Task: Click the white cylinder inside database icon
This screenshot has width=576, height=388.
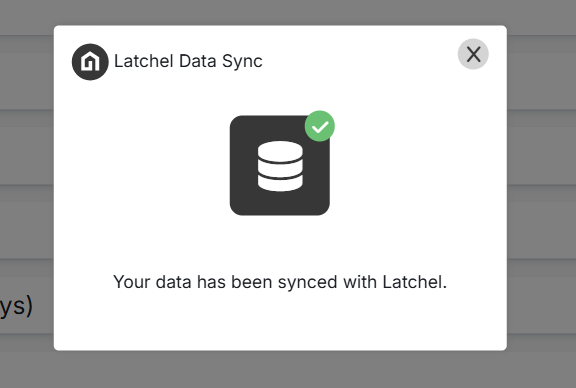Action: [280, 166]
